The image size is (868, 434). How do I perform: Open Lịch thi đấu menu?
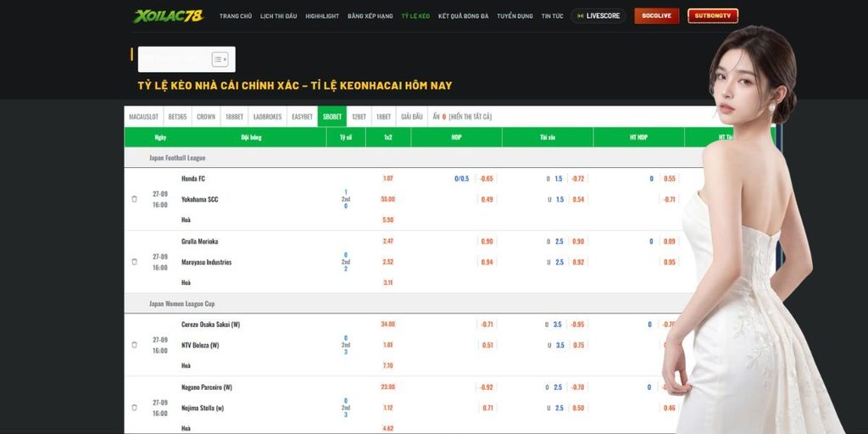(278, 16)
